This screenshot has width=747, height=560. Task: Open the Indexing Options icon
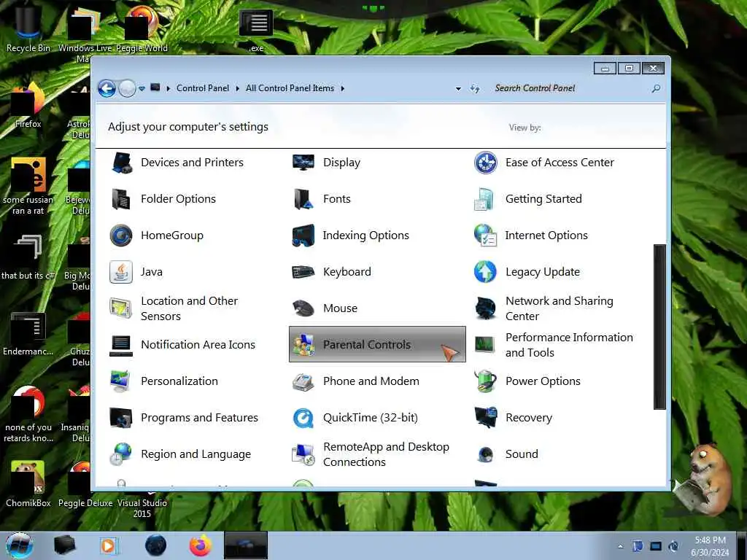point(303,236)
